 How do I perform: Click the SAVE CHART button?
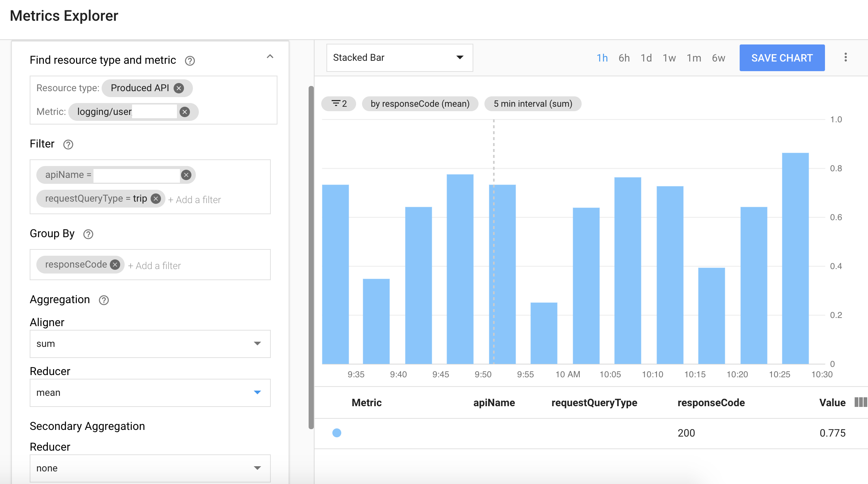coord(782,57)
